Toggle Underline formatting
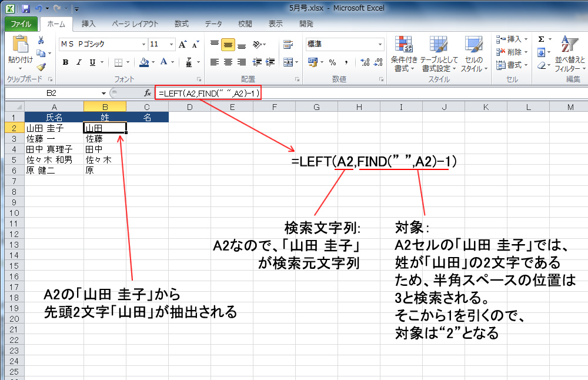The image size is (588, 380). 92,62
